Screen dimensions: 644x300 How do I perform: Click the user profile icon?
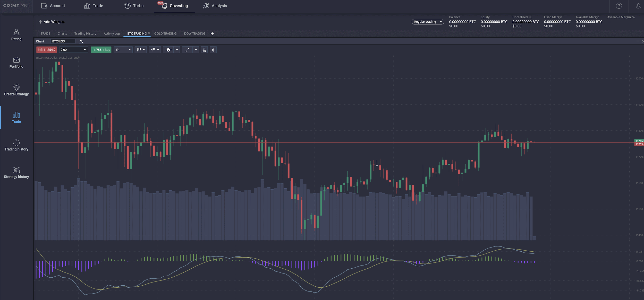coord(638,6)
